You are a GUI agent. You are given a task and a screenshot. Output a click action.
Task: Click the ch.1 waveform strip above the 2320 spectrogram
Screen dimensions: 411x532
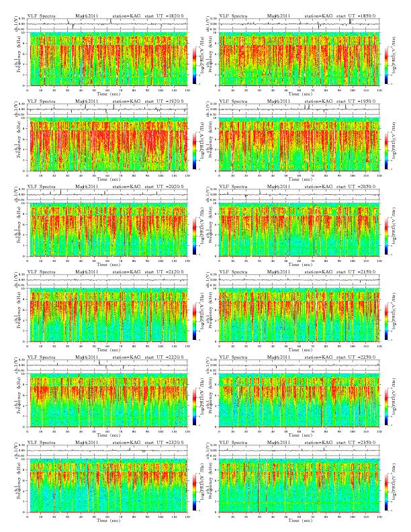coord(107,451)
